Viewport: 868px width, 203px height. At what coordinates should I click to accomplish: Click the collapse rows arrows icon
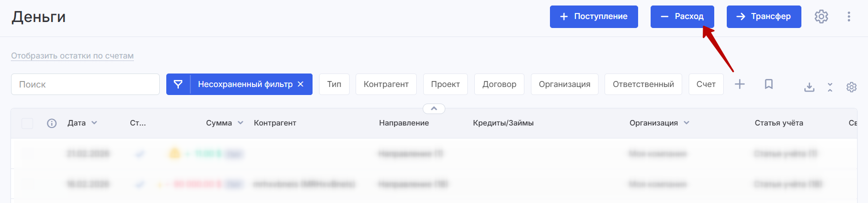click(830, 87)
